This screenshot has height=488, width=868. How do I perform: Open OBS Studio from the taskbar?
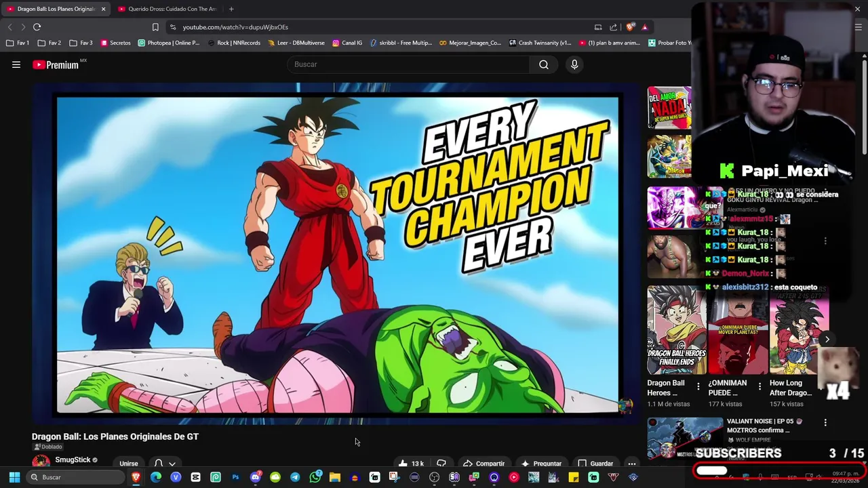pyautogui.click(x=434, y=477)
